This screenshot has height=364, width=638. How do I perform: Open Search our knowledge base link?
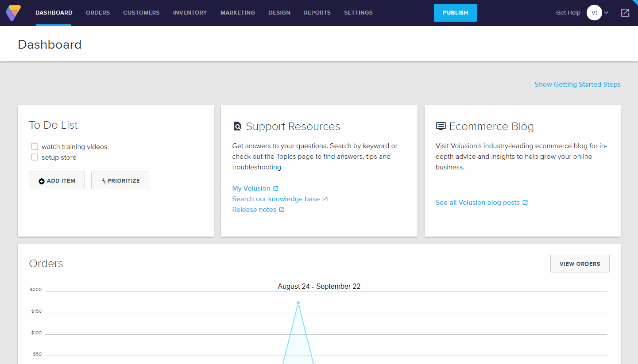(276, 199)
